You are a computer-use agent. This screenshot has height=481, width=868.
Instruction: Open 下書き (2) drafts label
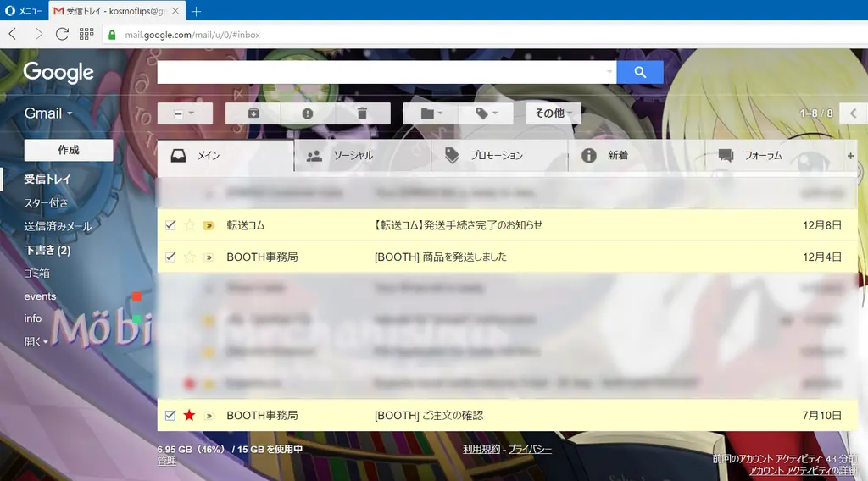coord(47,250)
